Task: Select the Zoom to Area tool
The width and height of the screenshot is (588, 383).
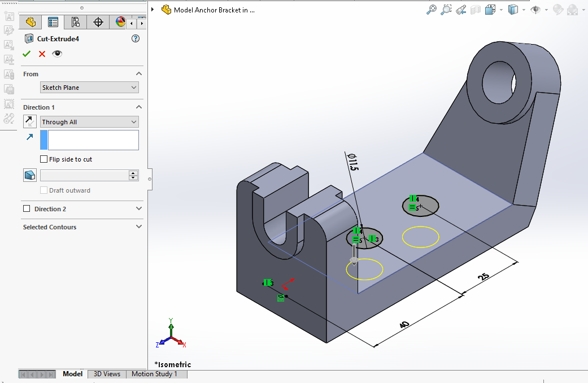Action: [446, 10]
